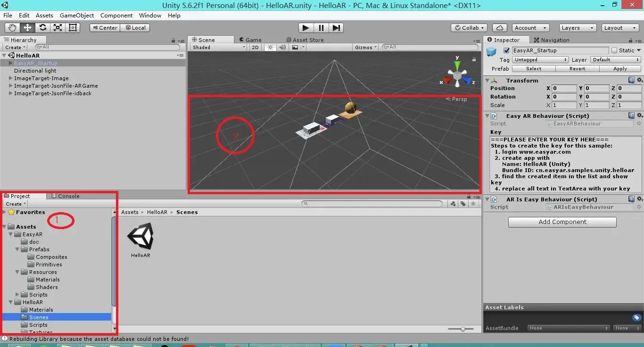
Task: Click the Hierarchy search field
Action: click(x=107, y=47)
